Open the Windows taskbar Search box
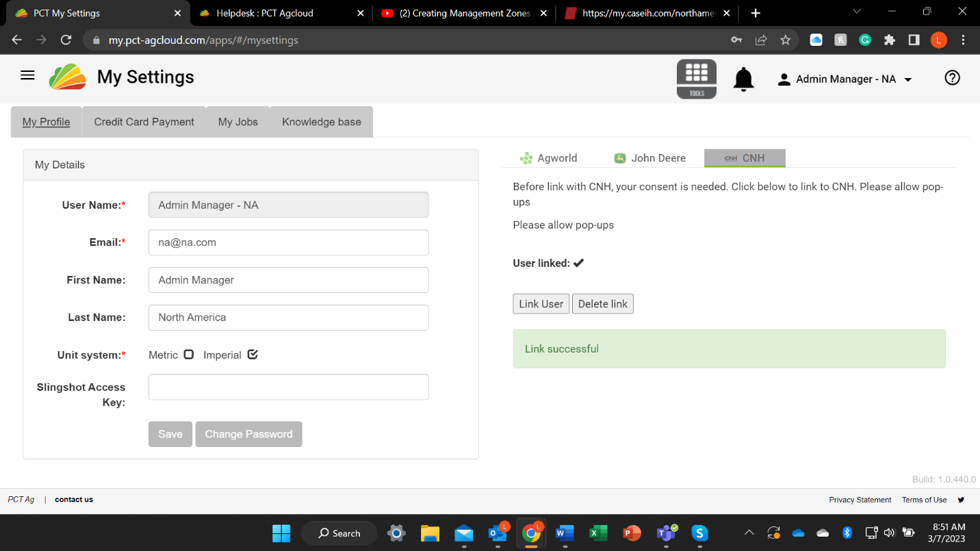Screen dimensions: 980x551 339,533
